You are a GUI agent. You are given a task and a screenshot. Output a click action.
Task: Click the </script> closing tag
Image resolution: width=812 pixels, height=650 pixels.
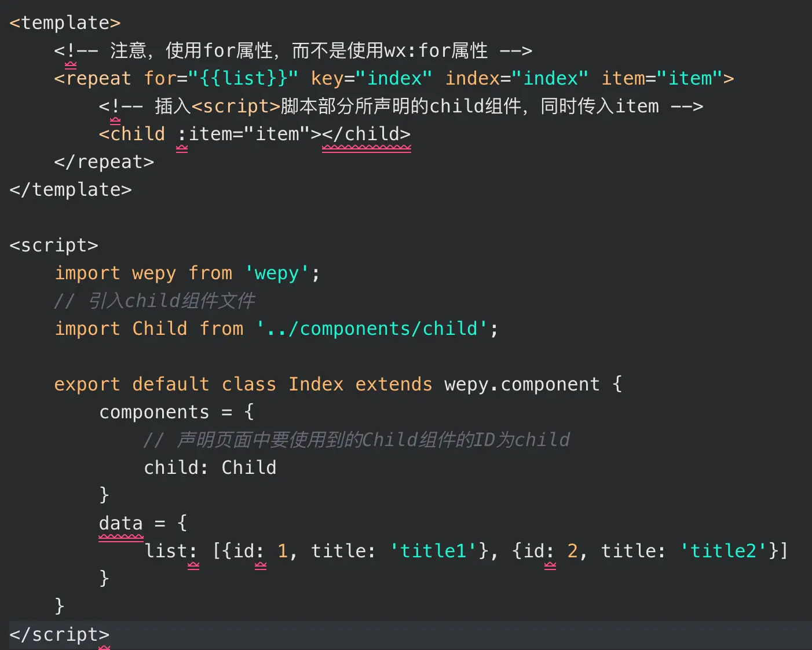pos(60,634)
